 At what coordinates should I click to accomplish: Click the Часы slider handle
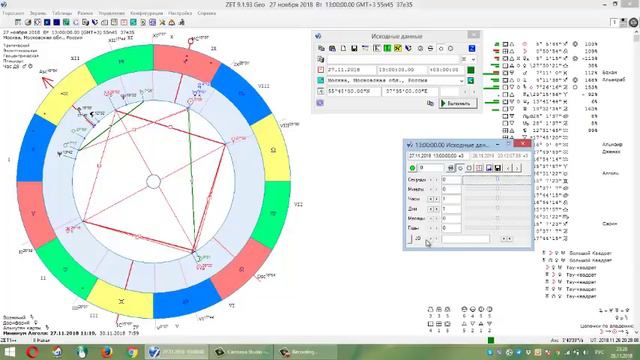pos(497,199)
